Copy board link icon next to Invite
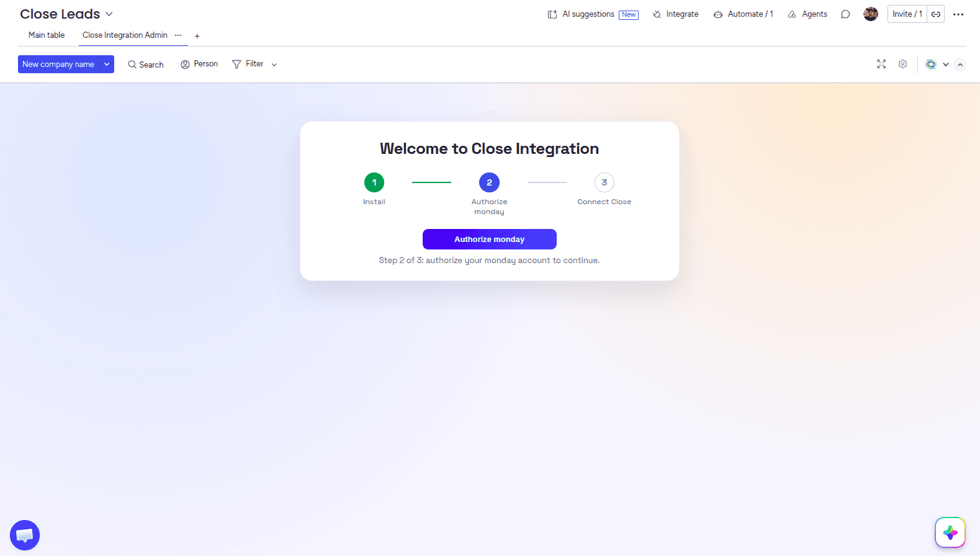The height and width of the screenshot is (556, 980). point(936,14)
